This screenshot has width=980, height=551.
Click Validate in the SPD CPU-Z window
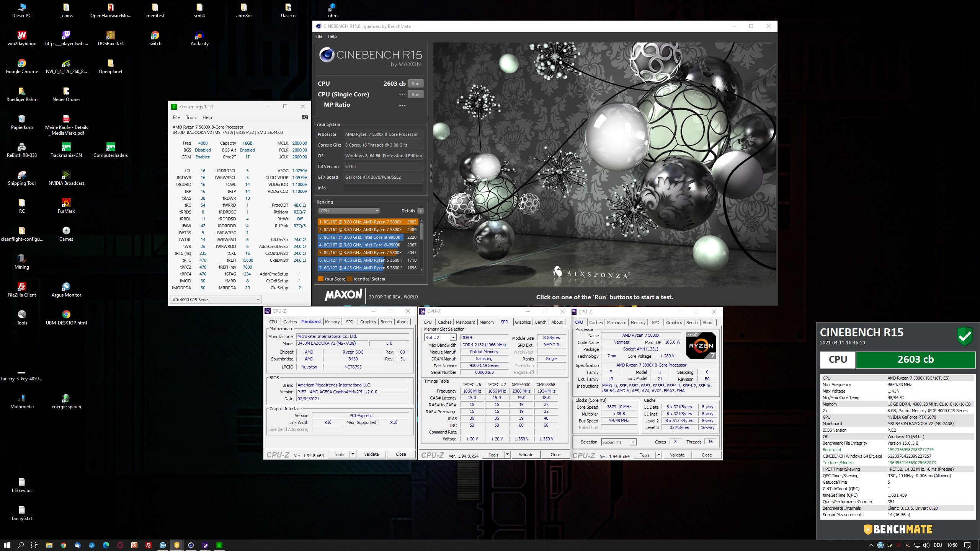(x=526, y=455)
